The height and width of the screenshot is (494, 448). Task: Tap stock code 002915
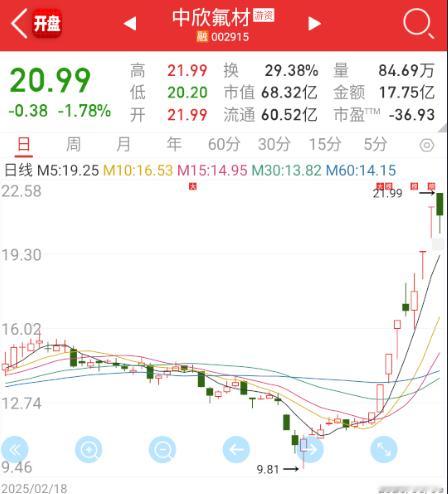[x=230, y=37]
